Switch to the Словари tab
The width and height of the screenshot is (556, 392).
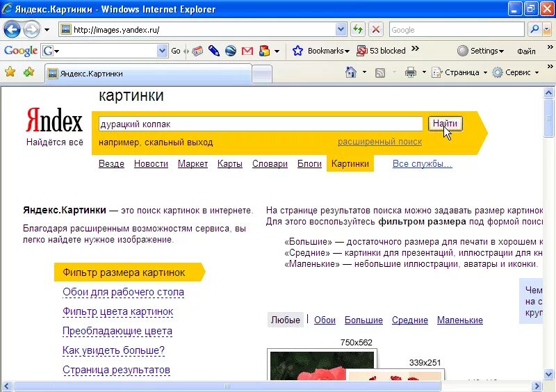(270, 163)
